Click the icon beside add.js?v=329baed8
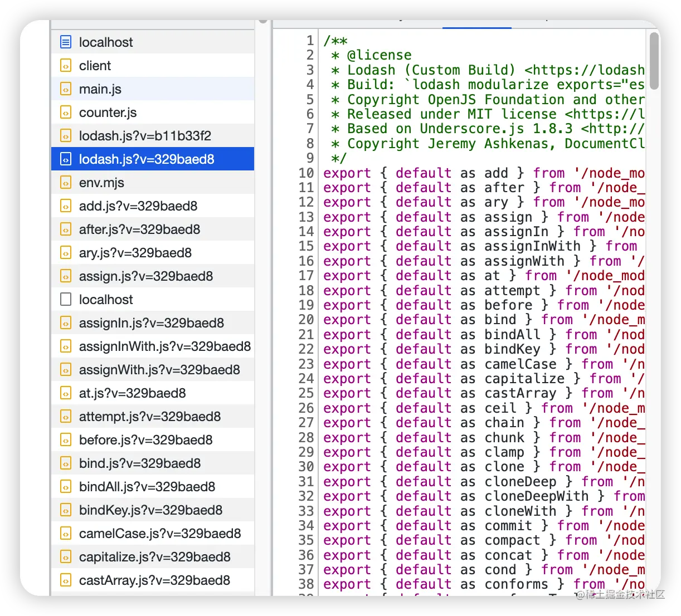 66,206
